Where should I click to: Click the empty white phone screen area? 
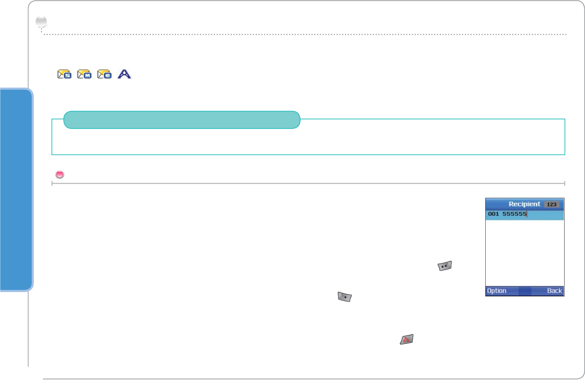[524, 253]
